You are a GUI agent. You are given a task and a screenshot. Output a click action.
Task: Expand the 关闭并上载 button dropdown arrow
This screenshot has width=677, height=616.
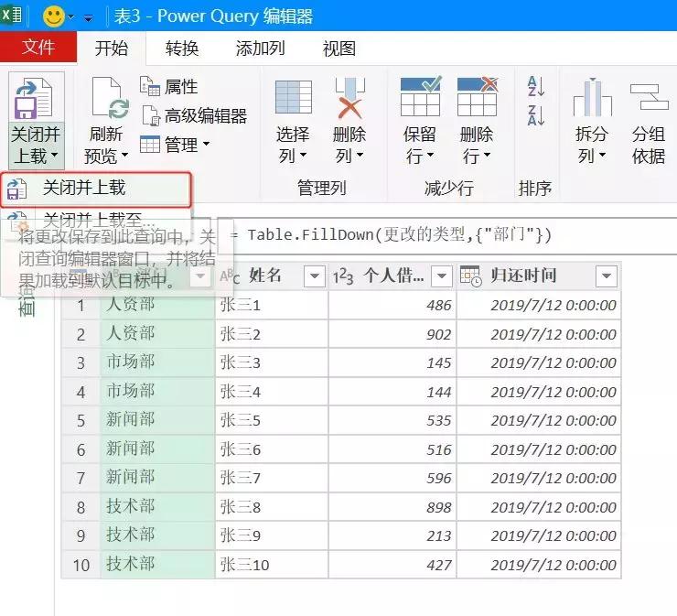pos(54,155)
